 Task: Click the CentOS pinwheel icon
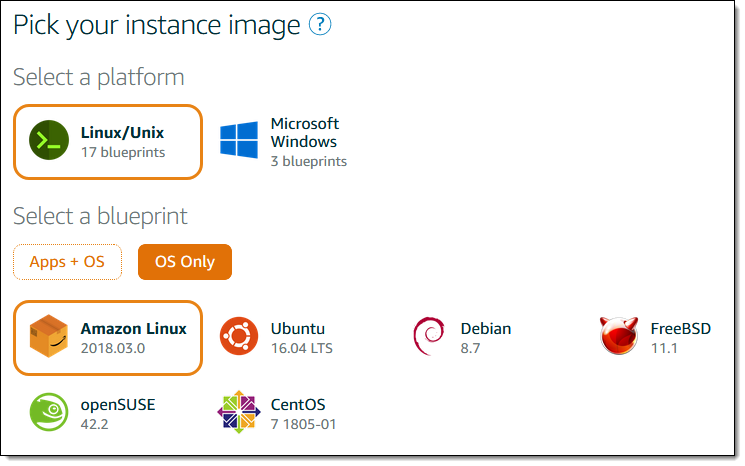coord(240,414)
